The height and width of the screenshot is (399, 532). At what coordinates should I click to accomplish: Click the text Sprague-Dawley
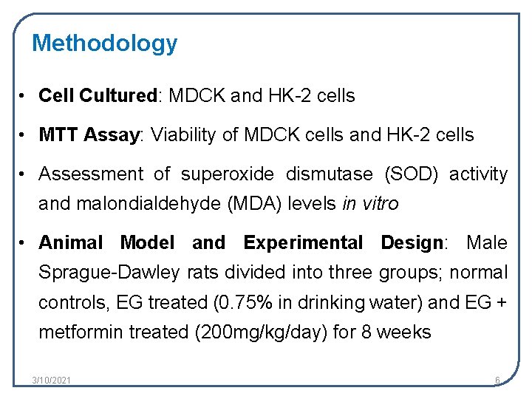point(109,273)
